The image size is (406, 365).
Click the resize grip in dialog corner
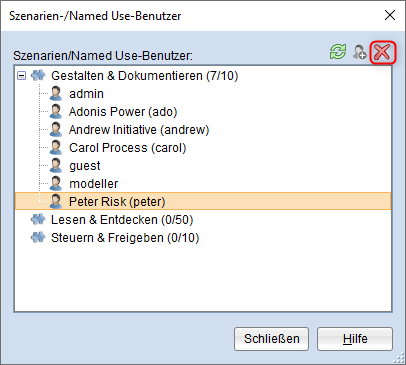399,358
